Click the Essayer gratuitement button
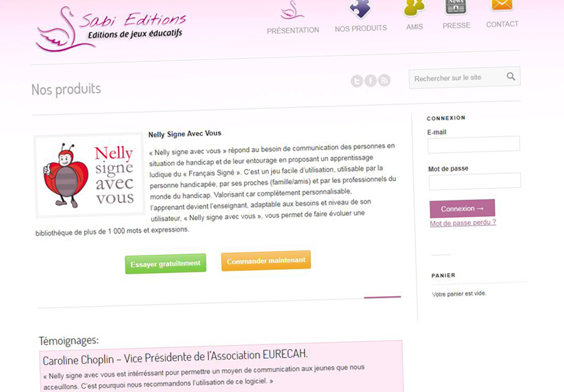The image size is (564, 392). tap(165, 264)
